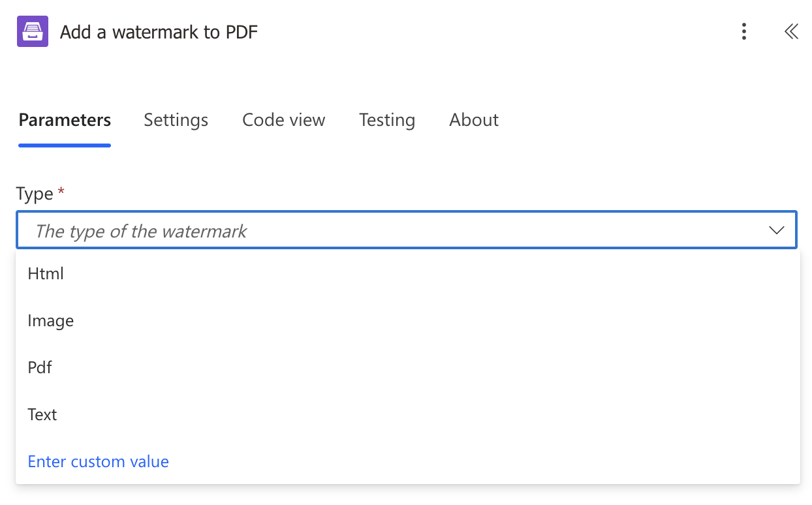Screen dimensions: 812x505
Task: Go to the Testing tab
Action: (x=386, y=120)
